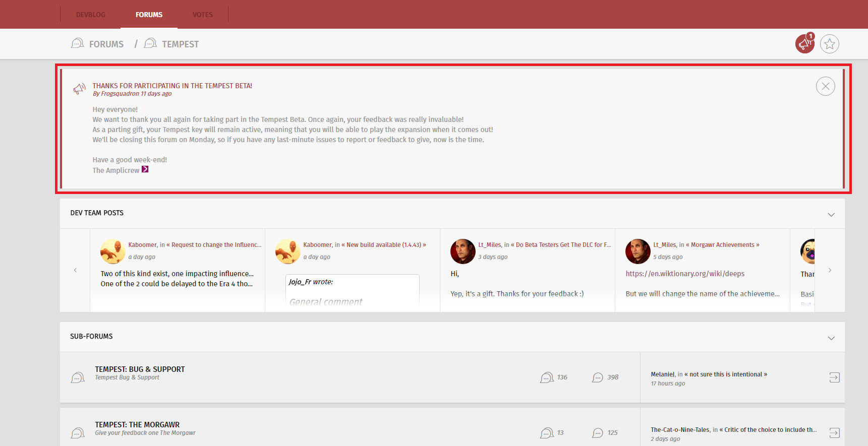Dismiss the Tempest Beta announcement
This screenshot has width=868, height=446.
826,86
